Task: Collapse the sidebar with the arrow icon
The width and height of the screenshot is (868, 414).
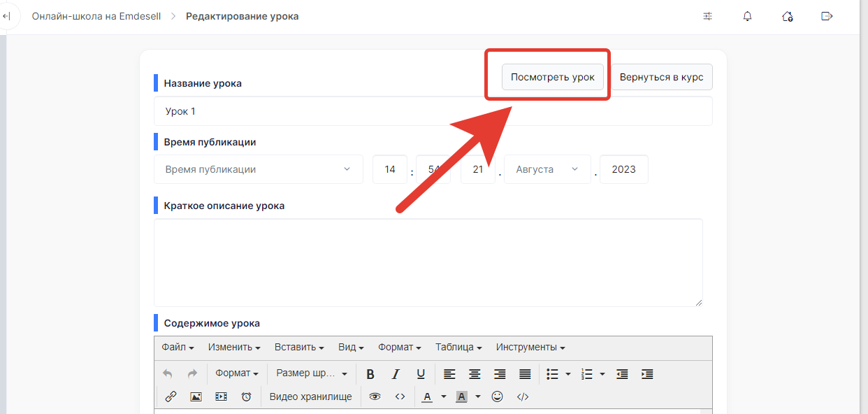Action: coord(6,16)
